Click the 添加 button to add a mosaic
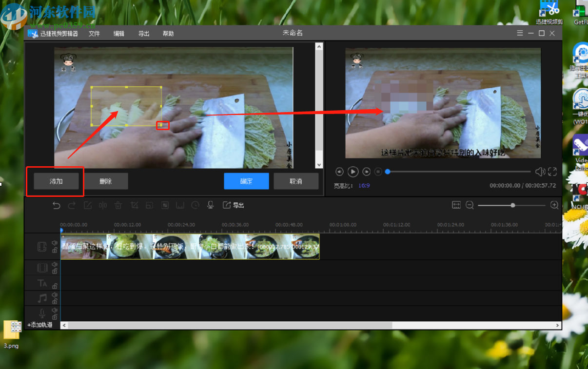Viewport: 588px width, 369px height. point(56,181)
